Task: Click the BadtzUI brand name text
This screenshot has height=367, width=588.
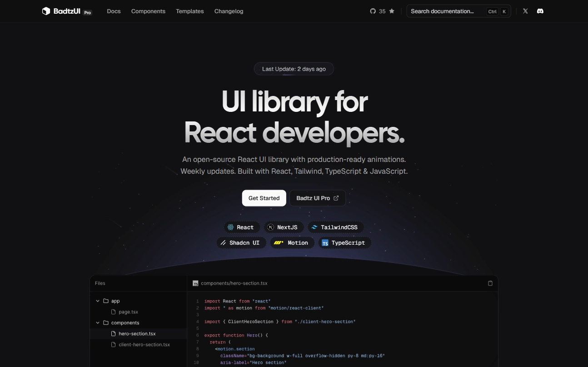Action: click(x=67, y=11)
